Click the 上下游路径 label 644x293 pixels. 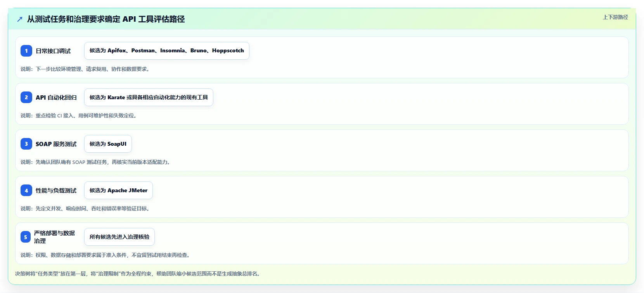[x=615, y=17]
